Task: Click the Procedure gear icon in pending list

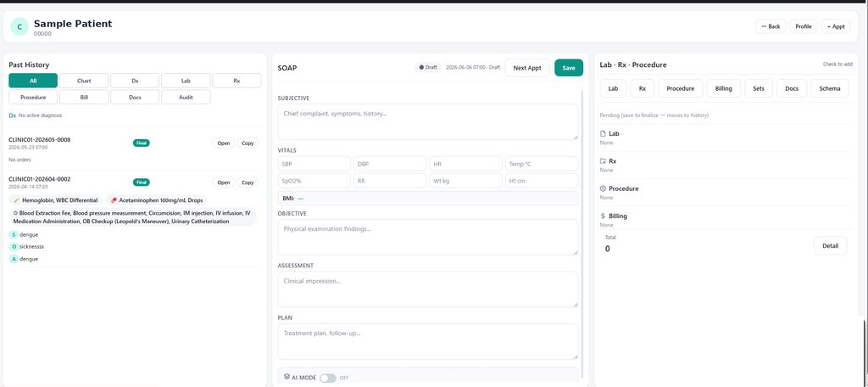Action: coord(603,188)
